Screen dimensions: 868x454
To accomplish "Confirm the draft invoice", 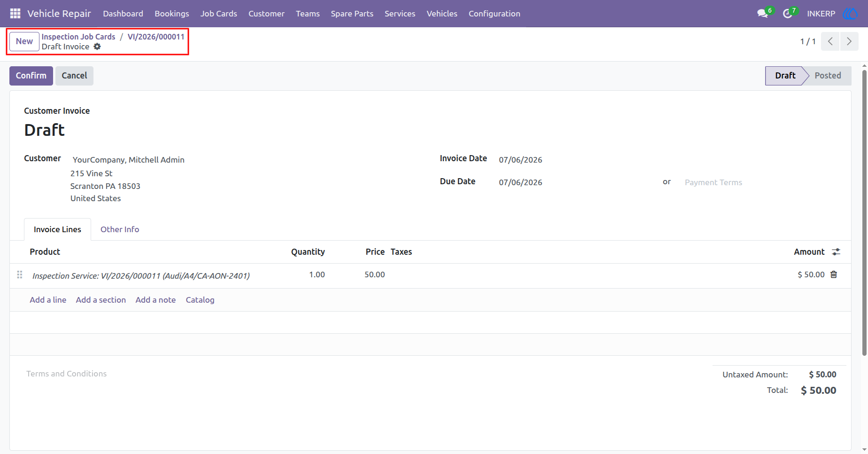I will 31,76.
